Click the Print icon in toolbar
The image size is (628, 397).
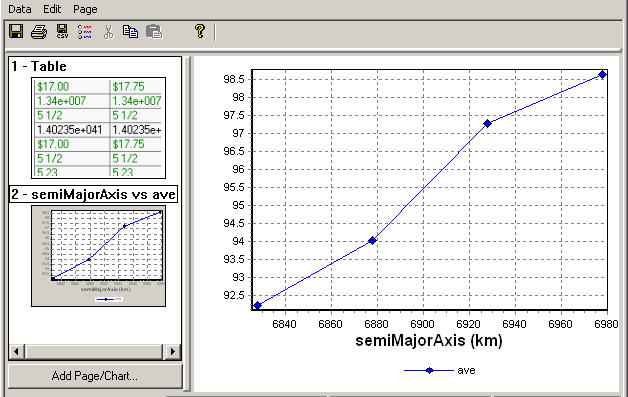pyautogui.click(x=39, y=31)
